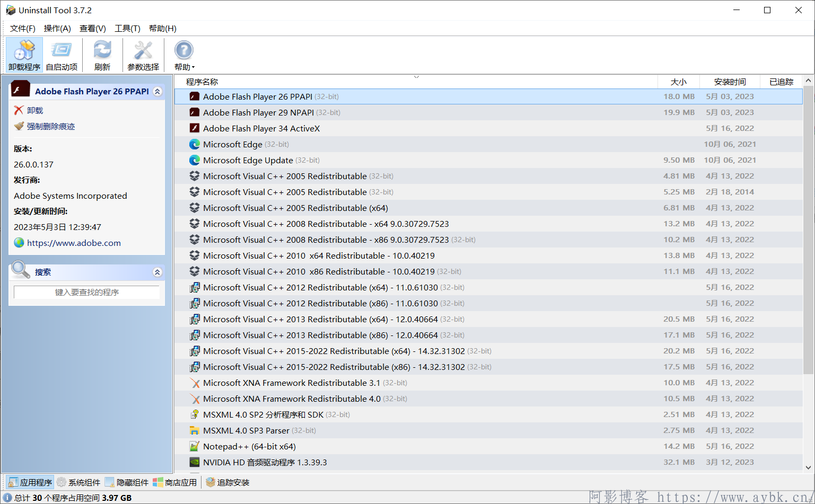Sort list by the 大小 column header
Image resolution: width=815 pixels, height=504 pixels.
point(678,82)
